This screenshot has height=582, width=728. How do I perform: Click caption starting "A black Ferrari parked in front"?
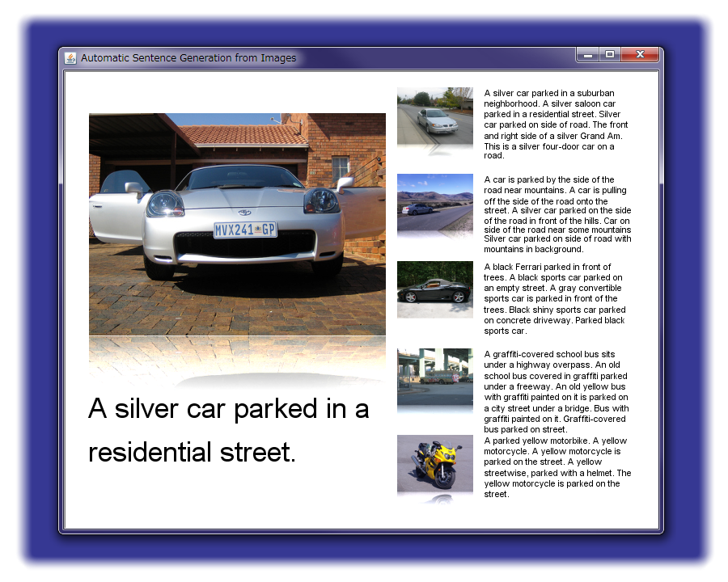click(x=555, y=299)
